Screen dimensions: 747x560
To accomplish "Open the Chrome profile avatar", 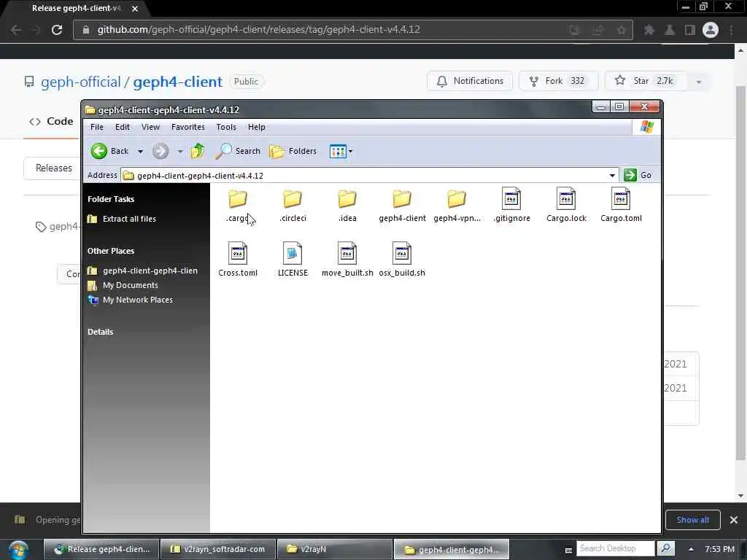I will coord(711,30).
